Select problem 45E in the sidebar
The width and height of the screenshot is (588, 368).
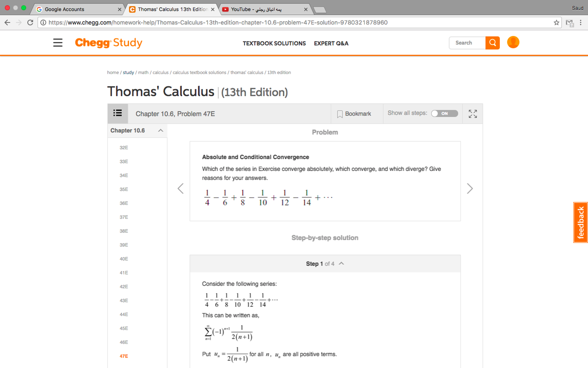(x=123, y=328)
